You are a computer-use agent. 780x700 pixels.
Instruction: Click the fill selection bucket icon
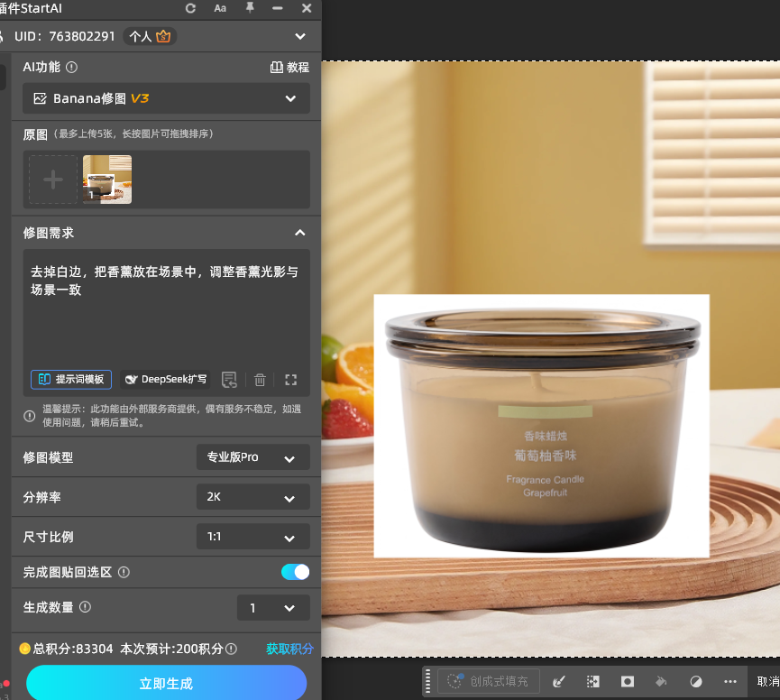661,681
